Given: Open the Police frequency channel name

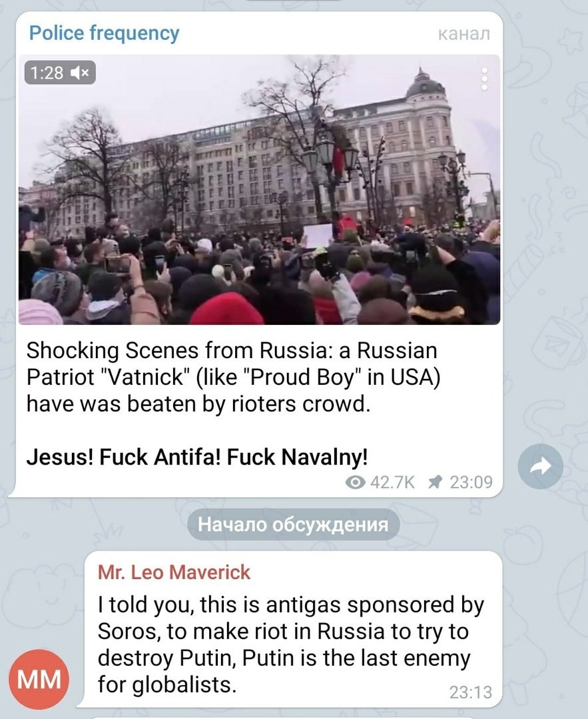Looking at the screenshot, I should pos(104,33).
